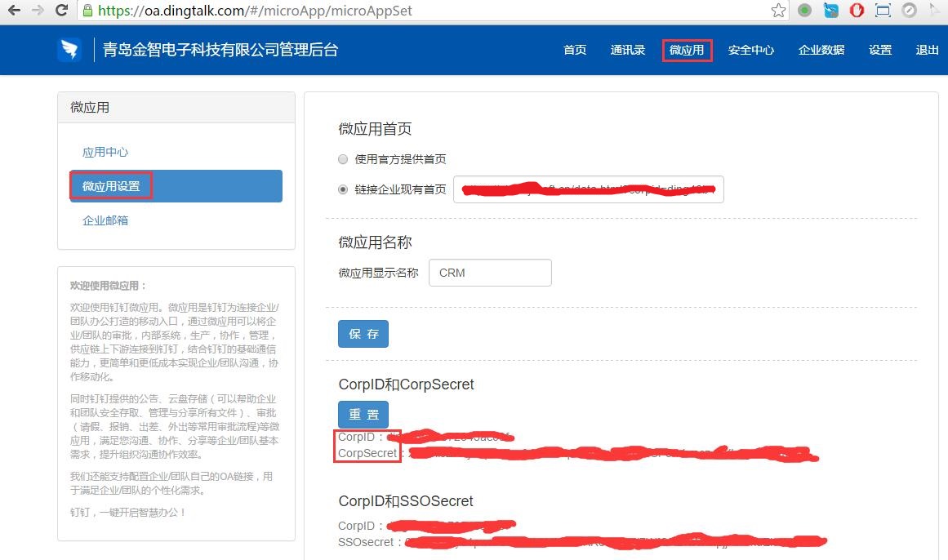
Task: Click the 微应用名称 section heading
Action: click(375, 242)
